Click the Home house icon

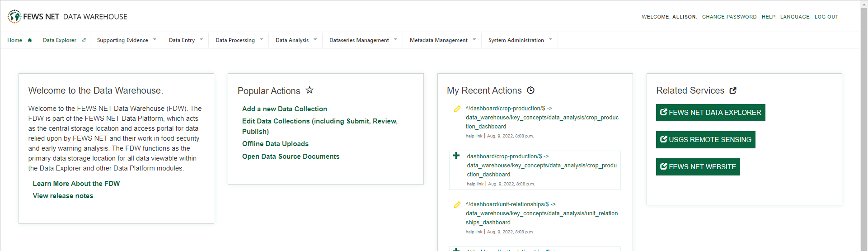tap(30, 40)
